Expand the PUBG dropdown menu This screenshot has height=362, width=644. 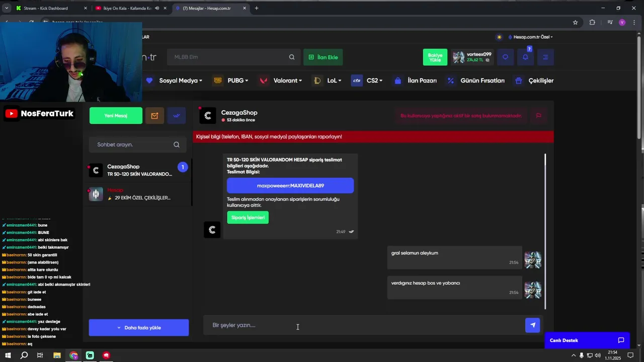[238, 80]
